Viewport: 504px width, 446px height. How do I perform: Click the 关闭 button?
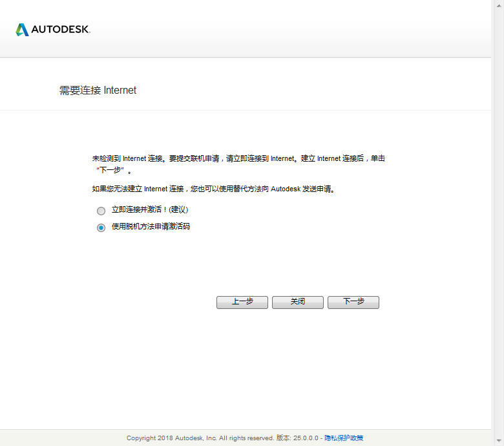pyautogui.click(x=298, y=303)
